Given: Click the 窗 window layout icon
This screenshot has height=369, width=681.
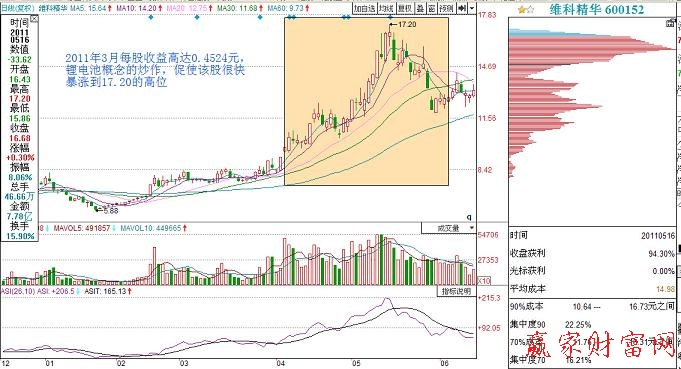Looking at the screenshot, I should tap(432, 8).
